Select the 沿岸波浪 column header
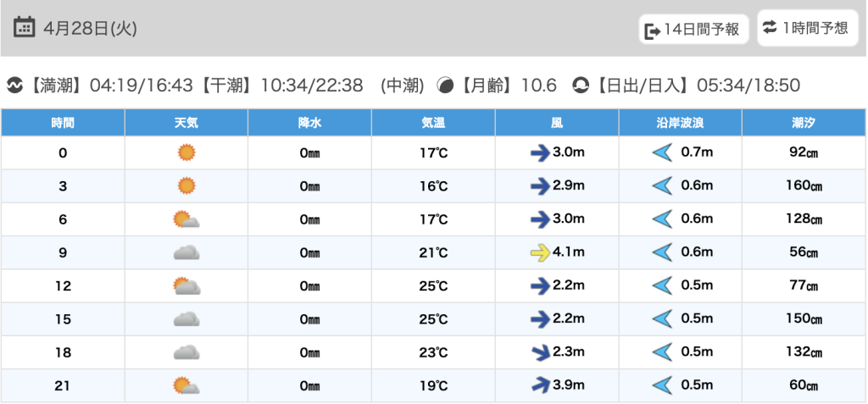 click(x=680, y=123)
